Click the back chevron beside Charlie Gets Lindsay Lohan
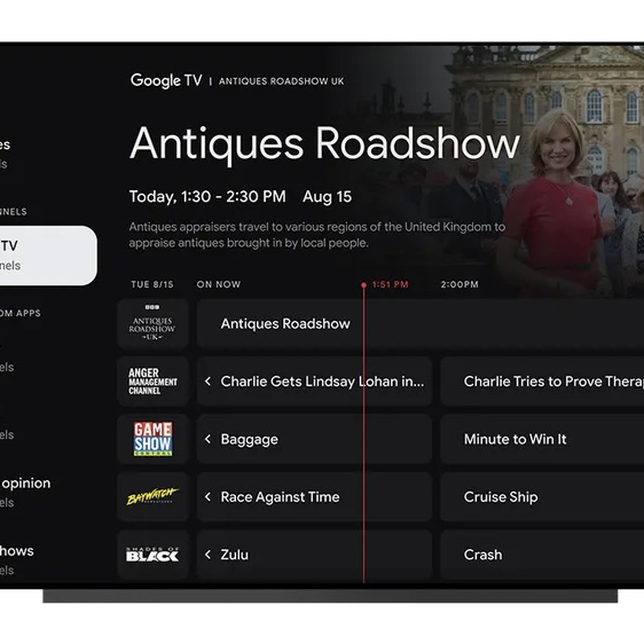The width and height of the screenshot is (644, 644). click(x=208, y=381)
